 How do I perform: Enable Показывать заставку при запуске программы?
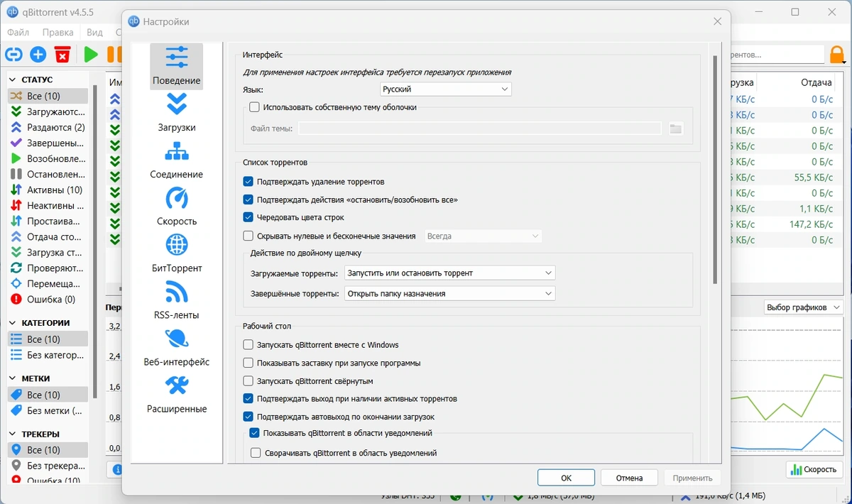[x=248, y=363]
